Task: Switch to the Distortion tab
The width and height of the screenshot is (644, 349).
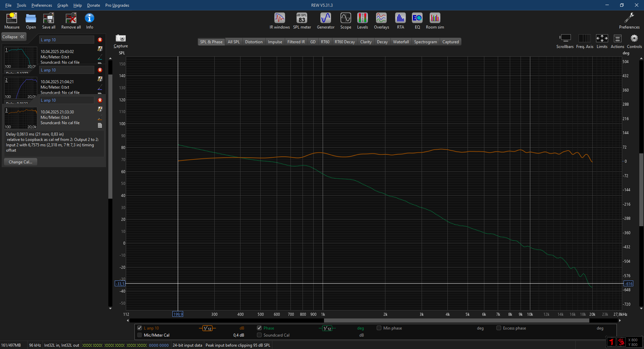Action: point(254,42)
